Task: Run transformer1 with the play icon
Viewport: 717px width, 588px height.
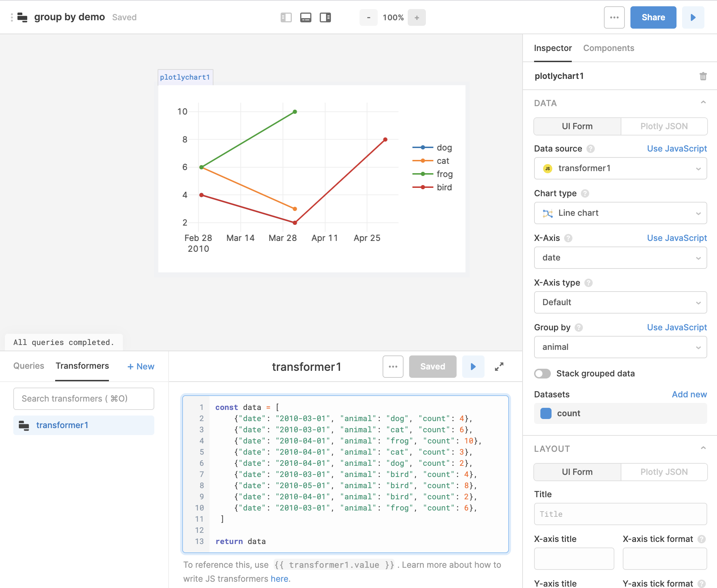Action: coord(473,367)
